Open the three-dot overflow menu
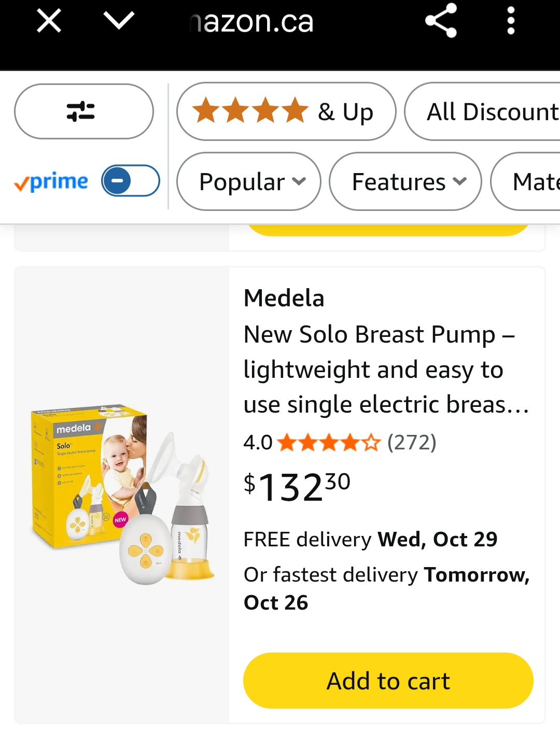 coord(511,21)
